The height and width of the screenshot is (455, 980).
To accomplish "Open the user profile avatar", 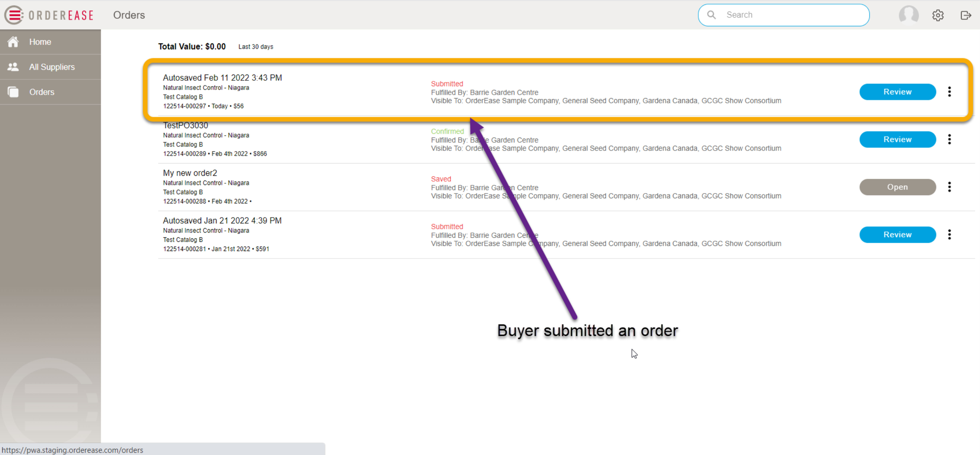I will point(908,15).
